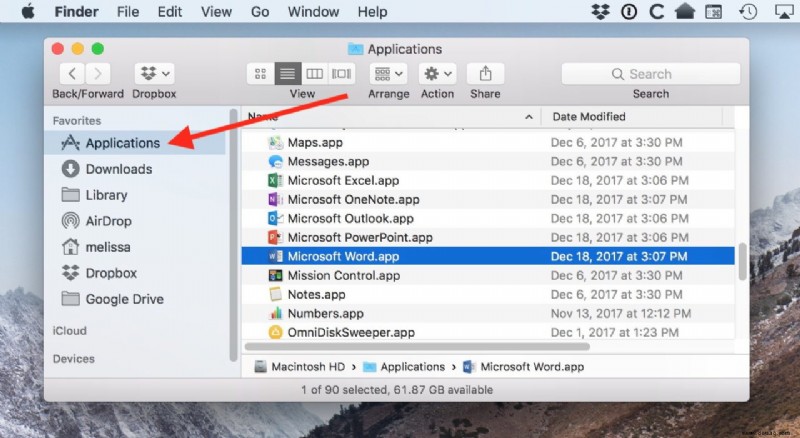800x438 pixels.
Task: Click the Microsoft OneNote.app icon
Action: 276,199
